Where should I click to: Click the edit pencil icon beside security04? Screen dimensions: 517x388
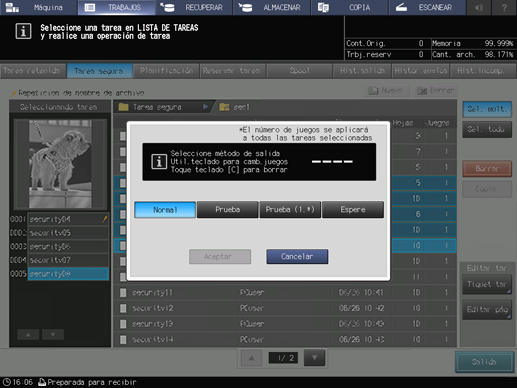105,219
